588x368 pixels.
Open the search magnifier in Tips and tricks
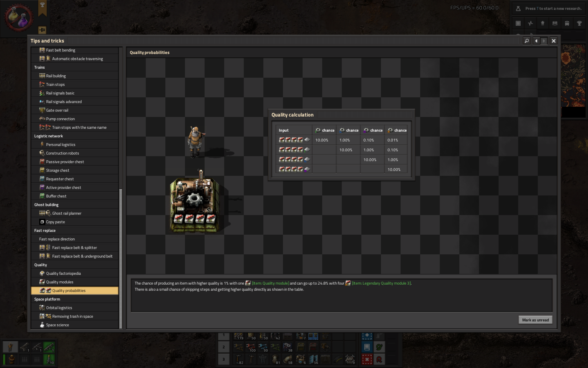tap(527, 41)
